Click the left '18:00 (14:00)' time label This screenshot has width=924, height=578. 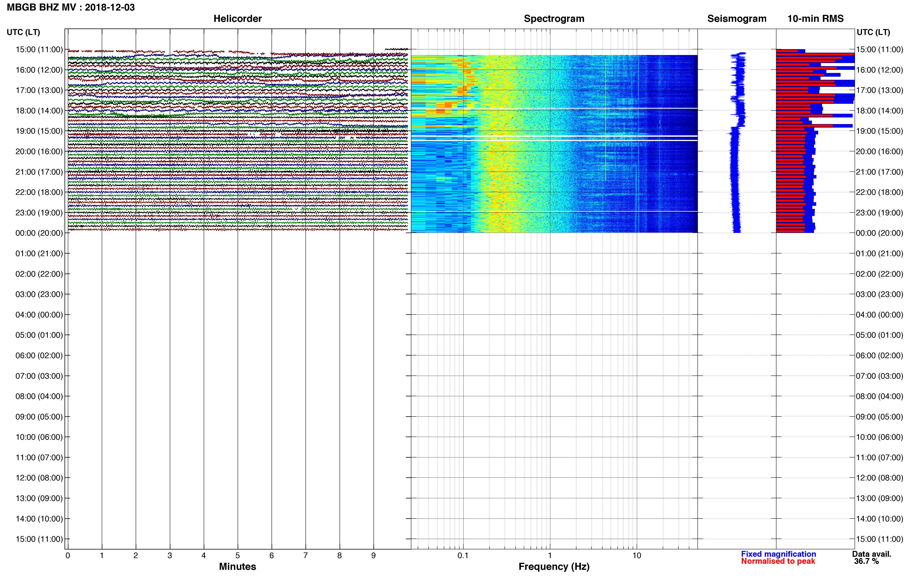39,110
